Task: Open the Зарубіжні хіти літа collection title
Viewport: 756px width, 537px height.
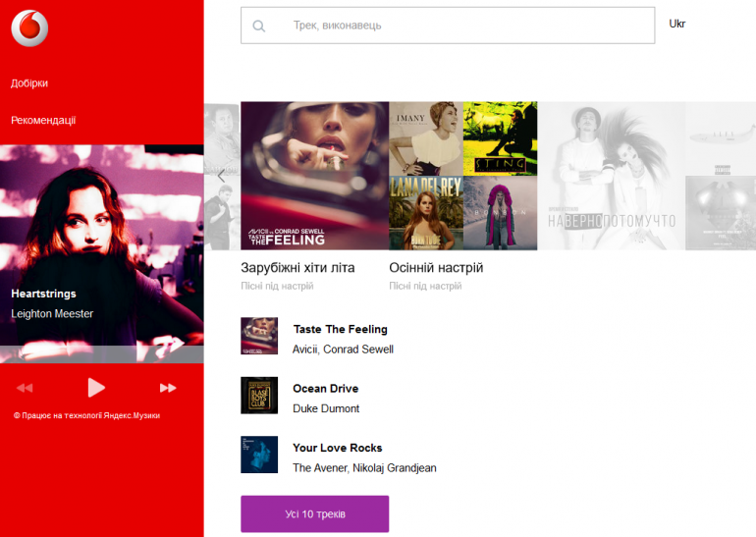Action: [x=297, y=268]
